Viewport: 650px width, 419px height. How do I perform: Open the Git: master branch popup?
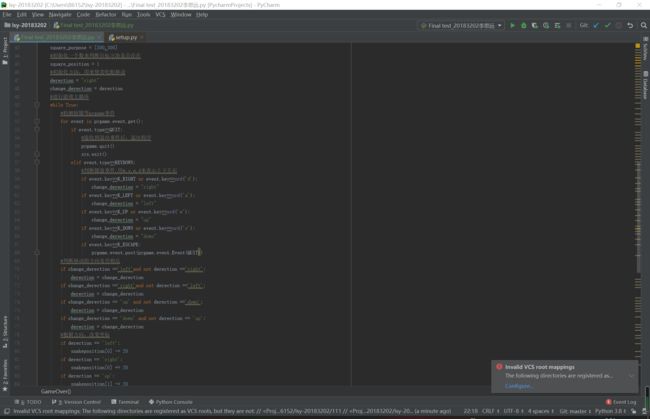tap(575, 411)
